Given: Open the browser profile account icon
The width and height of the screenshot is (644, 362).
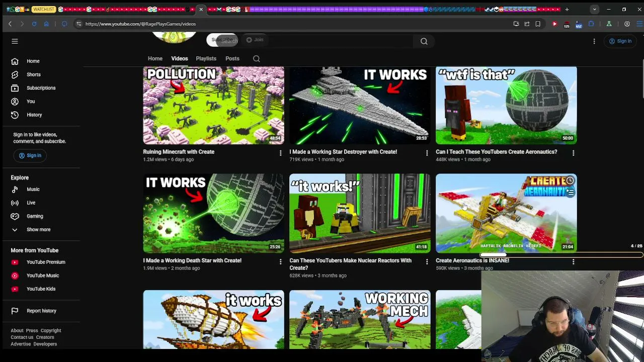Looking at the screenshot, I should 627,24.
